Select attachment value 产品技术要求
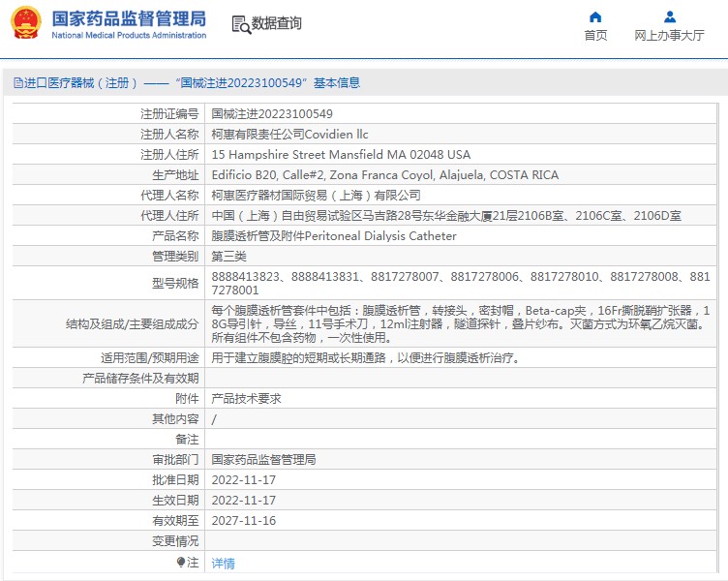The height and width of the screenshot is (581, 728). coord(247,399)
